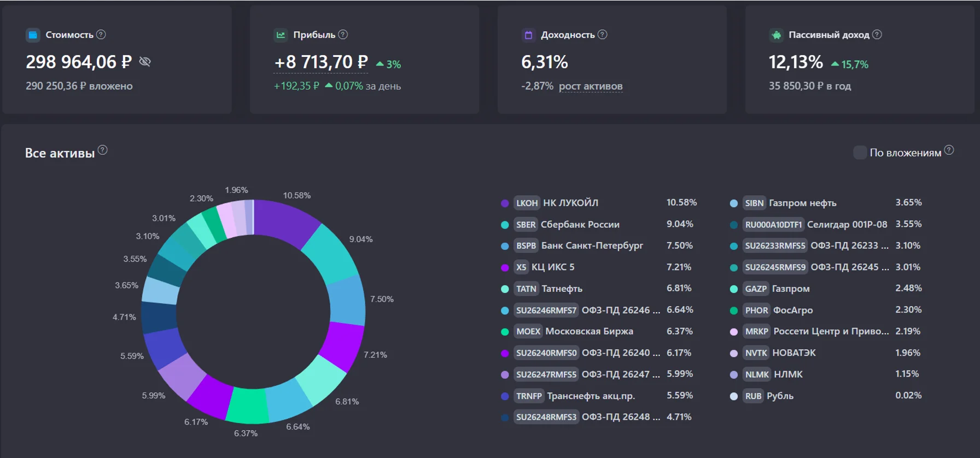Open help tooltip next to Стоимость
980x458 pixels.
pos(101,34)
